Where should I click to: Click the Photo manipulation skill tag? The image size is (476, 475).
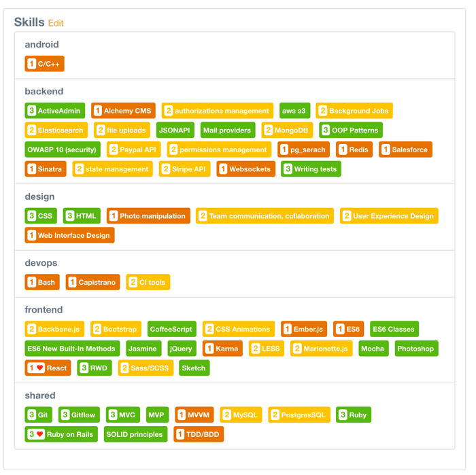pyautogui.click(x=148, y=216)
